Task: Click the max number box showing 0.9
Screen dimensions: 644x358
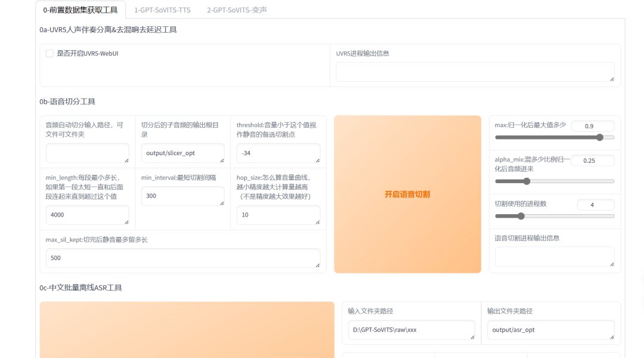Action: pyautogui.click(x=593, y=126)
